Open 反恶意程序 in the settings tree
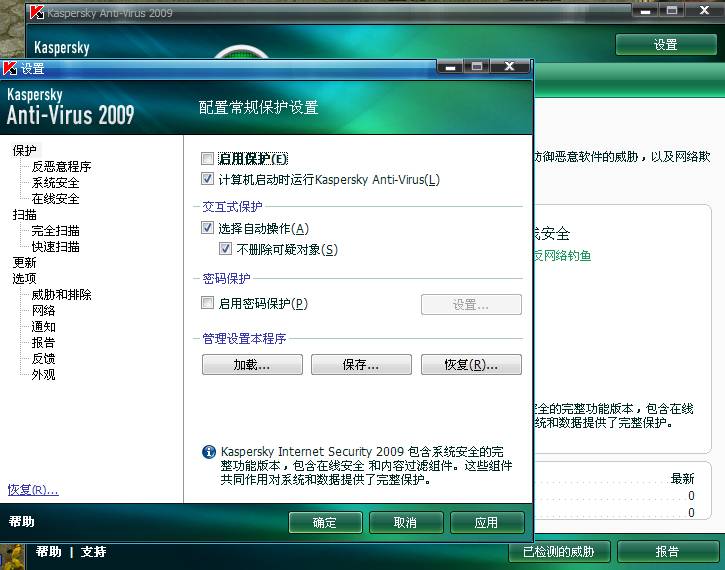Screen dimensions: 725x570 point(61,167)
